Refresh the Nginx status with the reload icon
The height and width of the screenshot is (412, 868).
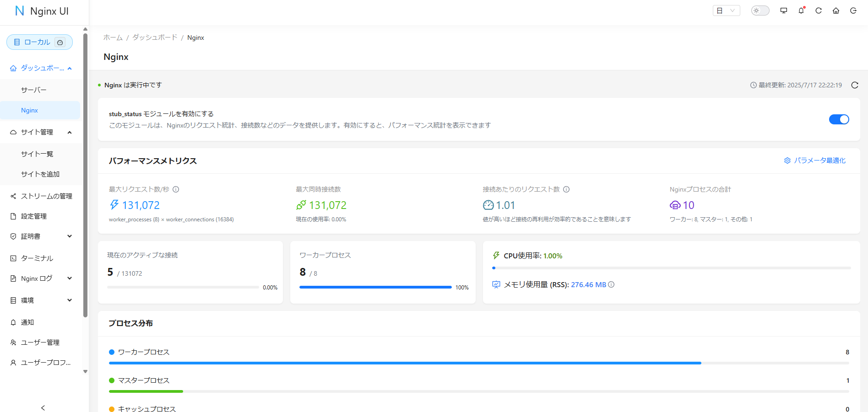(x=855, y=85)
